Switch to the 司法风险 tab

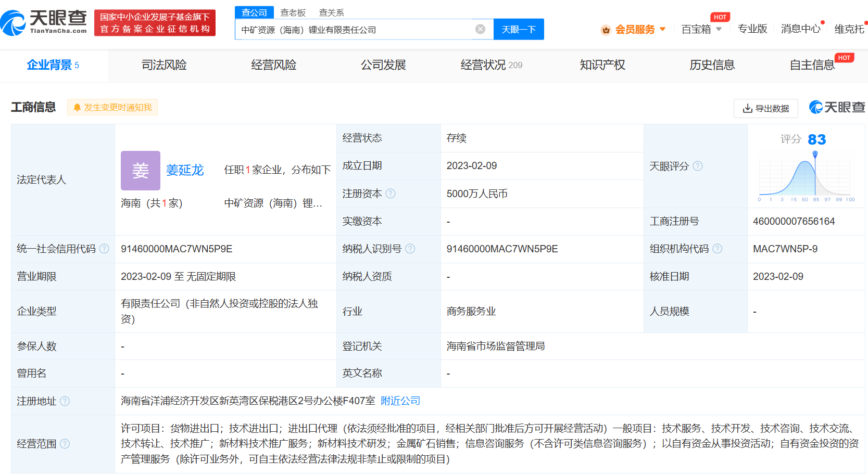[164, 65]
